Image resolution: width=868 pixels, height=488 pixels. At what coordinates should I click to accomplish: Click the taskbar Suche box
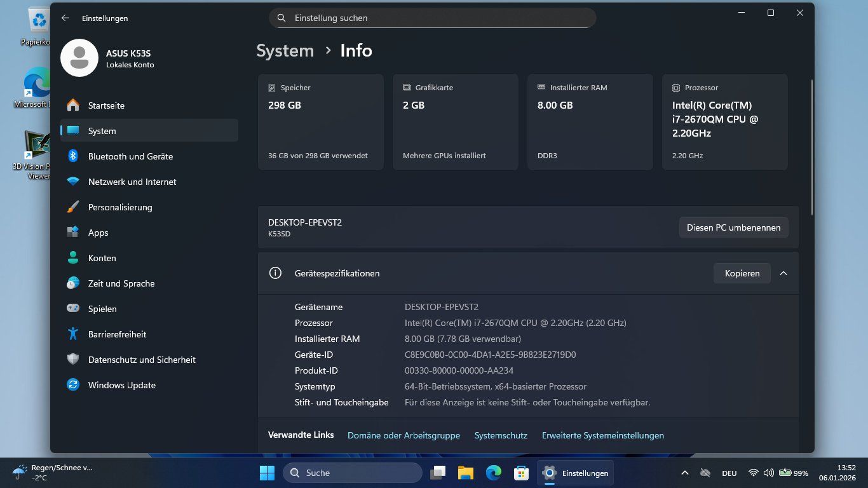(353, 473)
